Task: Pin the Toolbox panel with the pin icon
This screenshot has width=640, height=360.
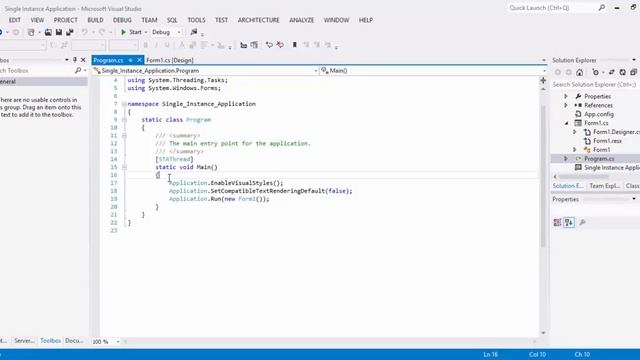Action: pos(75,60)
